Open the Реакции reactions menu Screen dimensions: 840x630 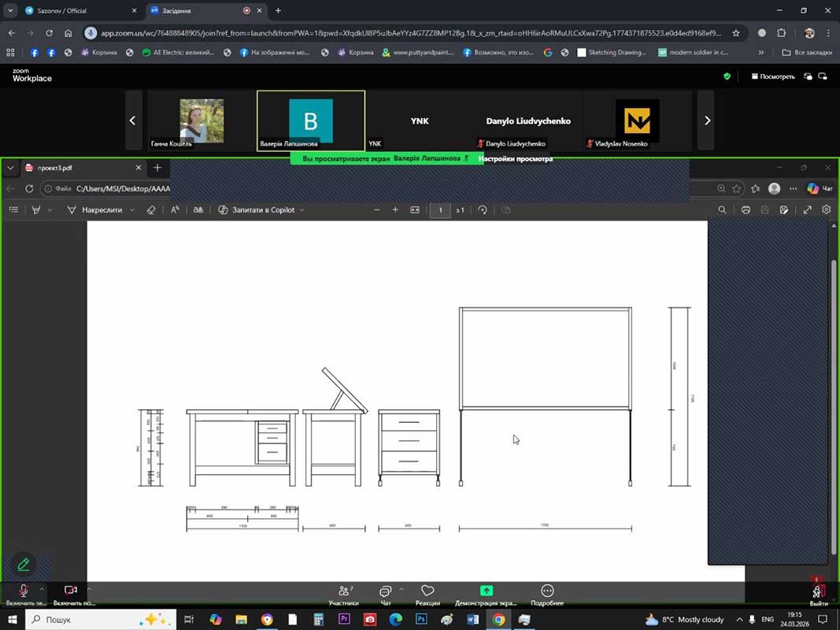click(427, 593)
